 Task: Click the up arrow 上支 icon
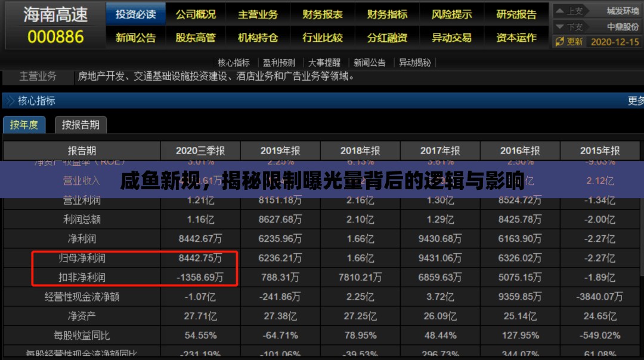(559, 11)
